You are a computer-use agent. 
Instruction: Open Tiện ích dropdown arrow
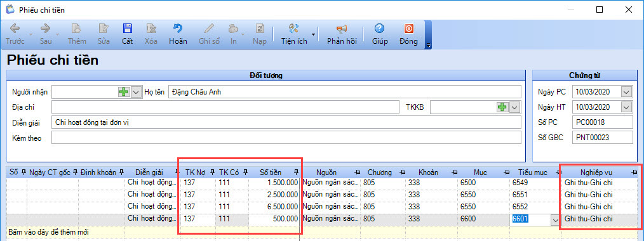313,34
